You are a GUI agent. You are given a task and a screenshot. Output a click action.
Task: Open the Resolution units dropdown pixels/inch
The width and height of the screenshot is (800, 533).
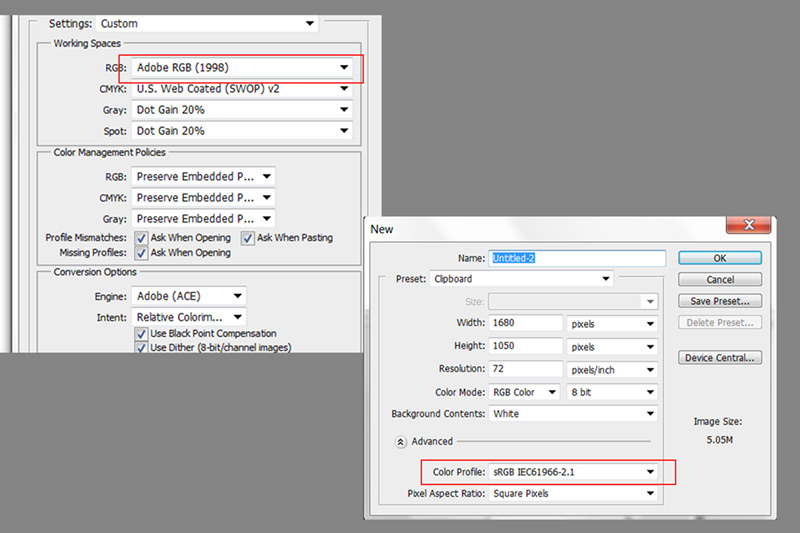(x=612, y=370)
